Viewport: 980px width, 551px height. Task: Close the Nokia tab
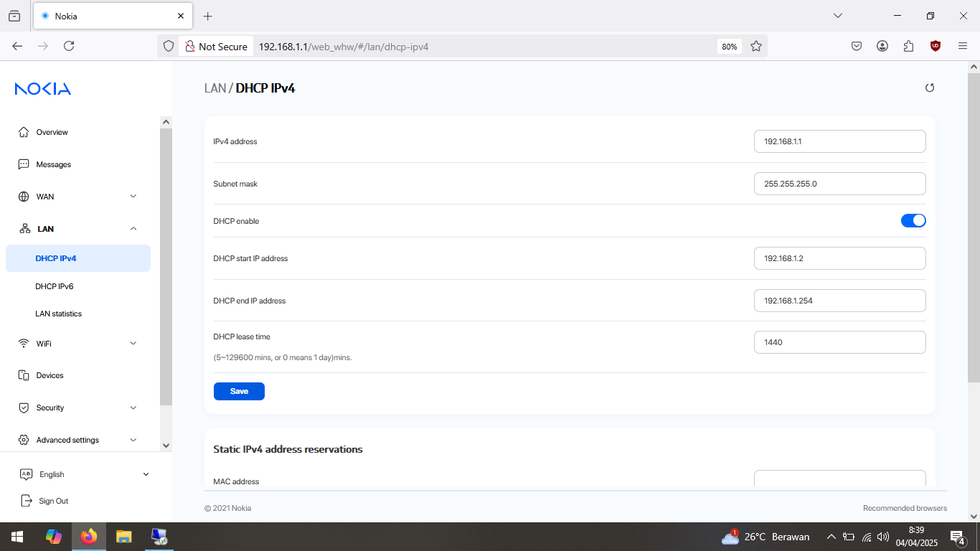tap(181, 16)
